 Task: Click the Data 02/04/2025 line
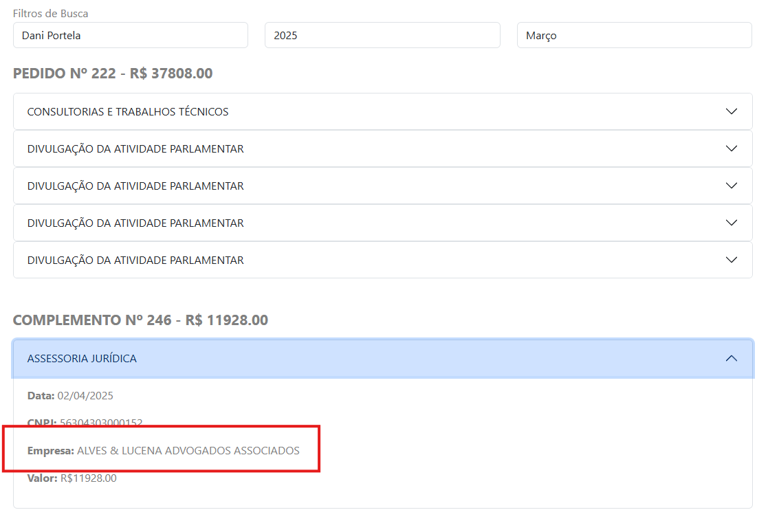[70, 395]
